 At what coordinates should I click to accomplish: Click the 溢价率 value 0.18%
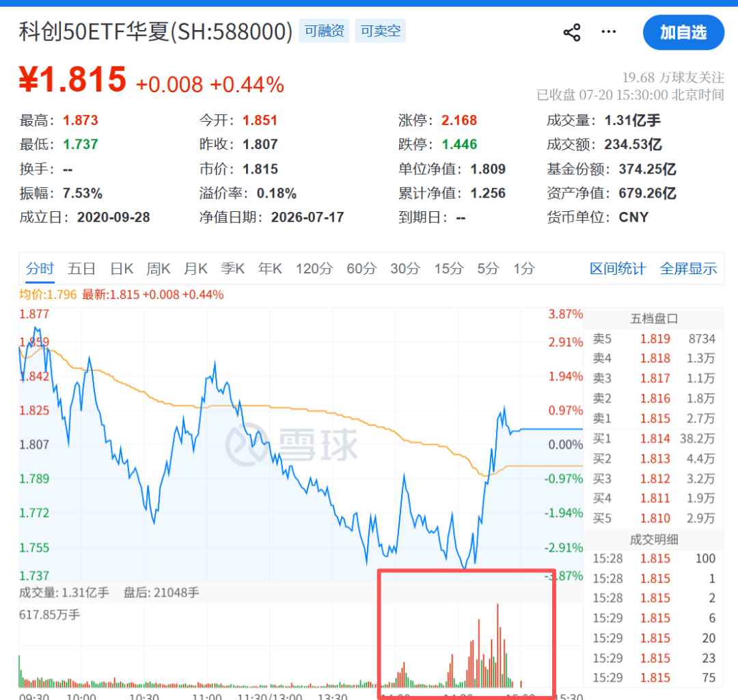[276, 193]
